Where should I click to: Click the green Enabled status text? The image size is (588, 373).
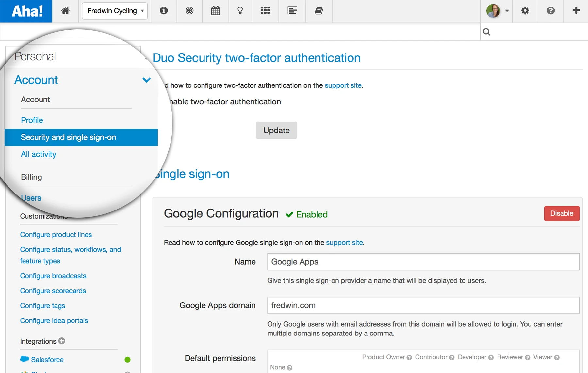(312, 214)
